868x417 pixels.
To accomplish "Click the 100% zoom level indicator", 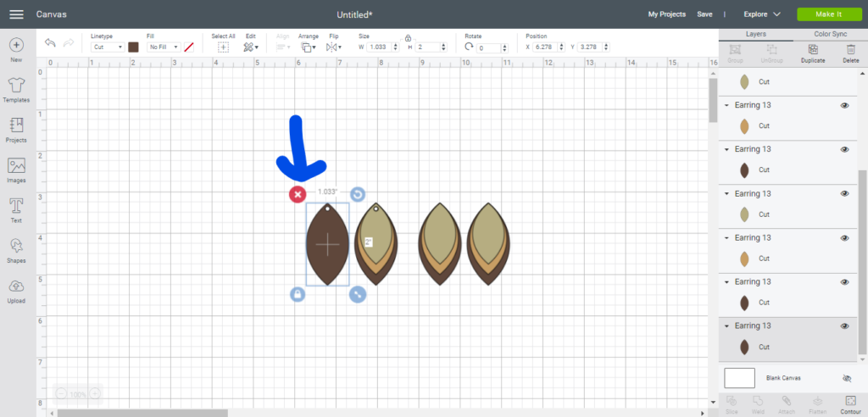I will (x=78, y=394).
